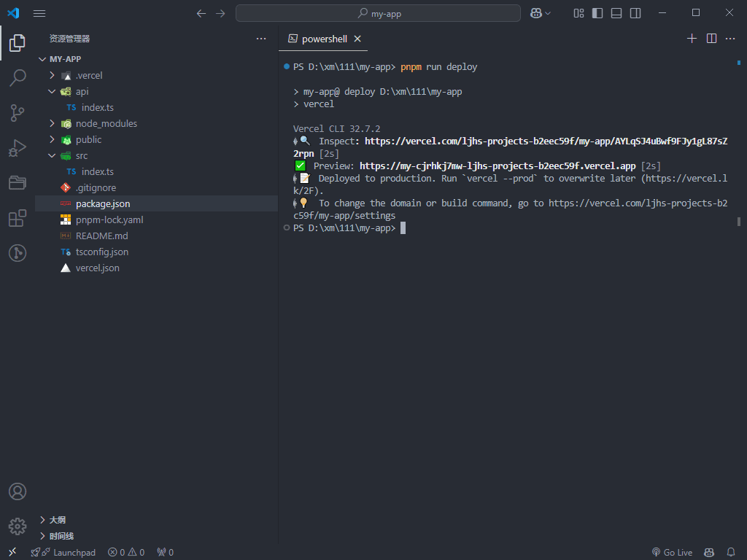747x560 pixels.
Task: Toggle the bottom panel
Action: click(x=616, y=13)
